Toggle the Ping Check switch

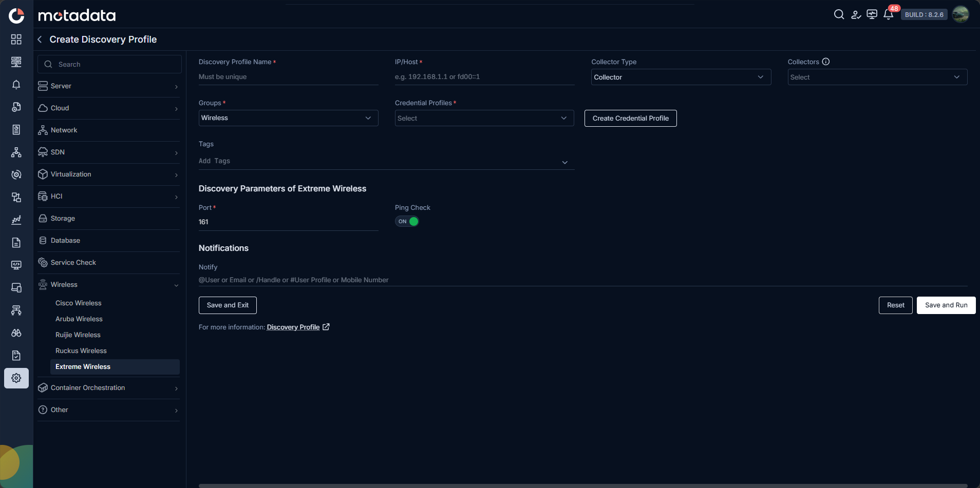407,222
